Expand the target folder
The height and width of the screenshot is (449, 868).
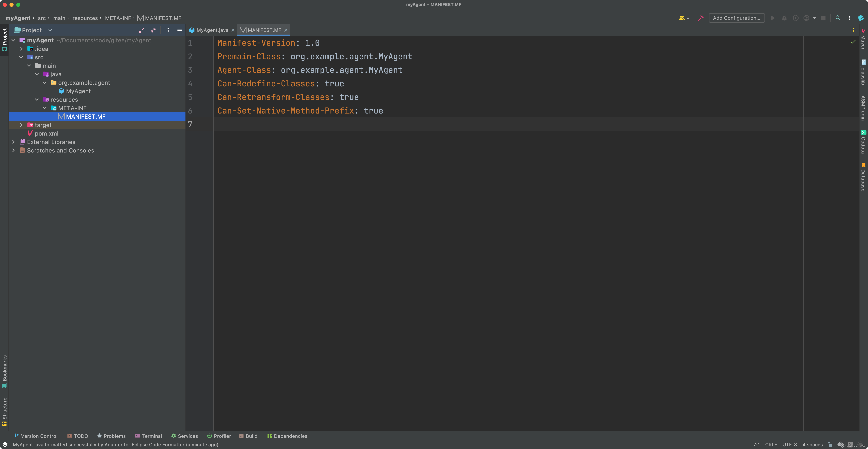click(x=21, y=125)
